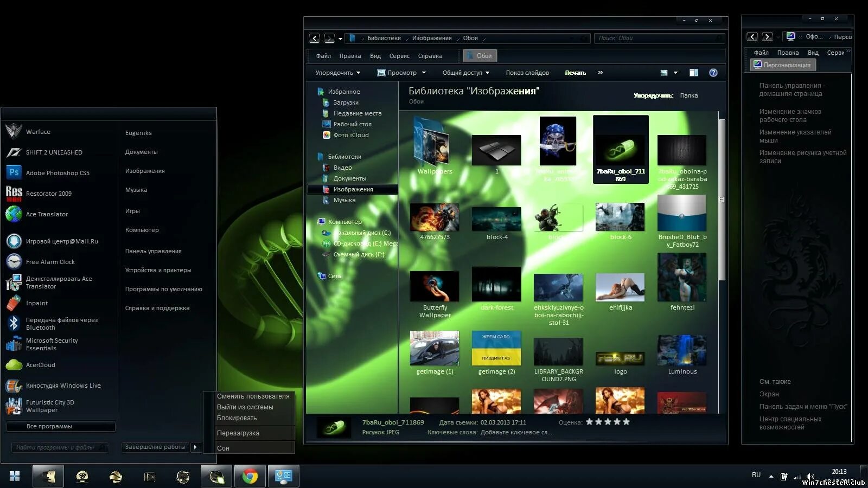Click the volume icon in the system tray
This screenshot has width=868, height=488.
coord(810,477)
